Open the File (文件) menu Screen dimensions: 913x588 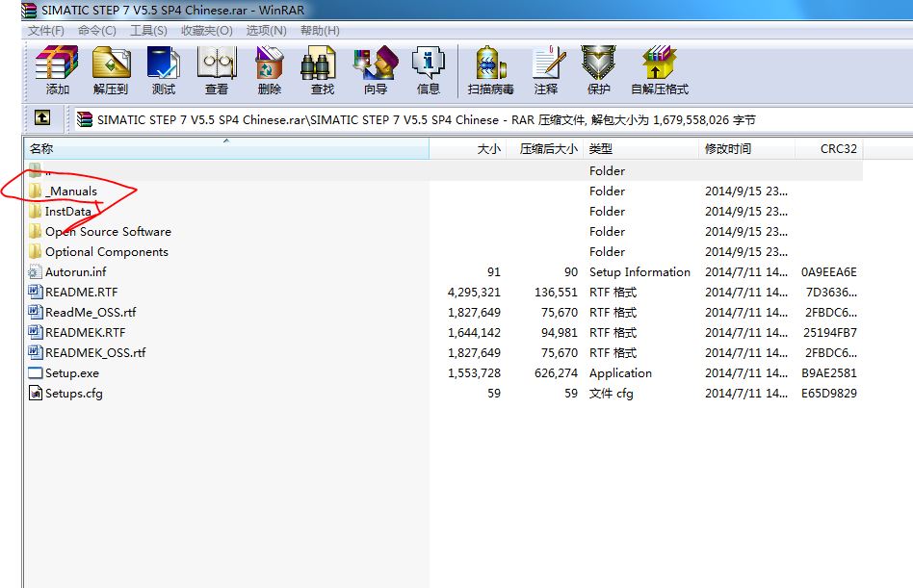click(x=46, y=30)
